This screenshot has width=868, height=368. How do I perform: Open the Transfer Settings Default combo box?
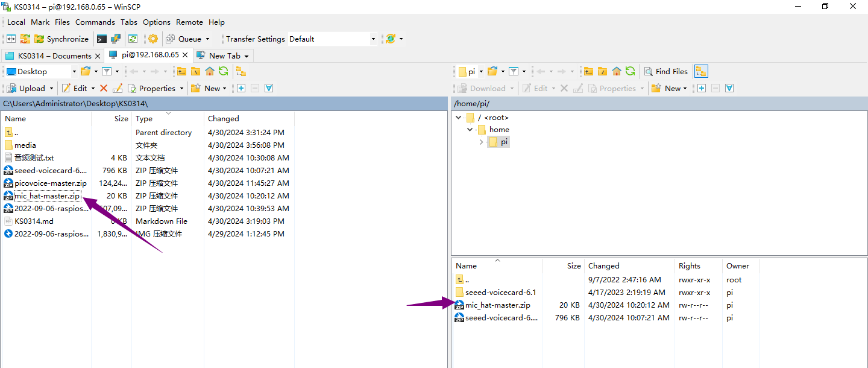coord(332,39)
